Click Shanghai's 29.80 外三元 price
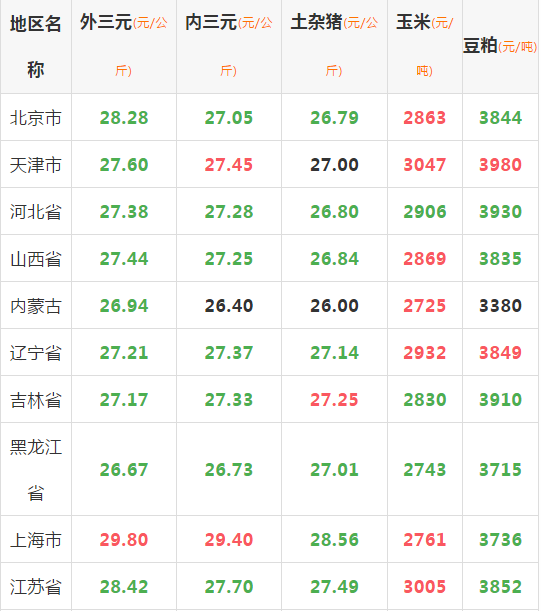 tap(124, 540)
